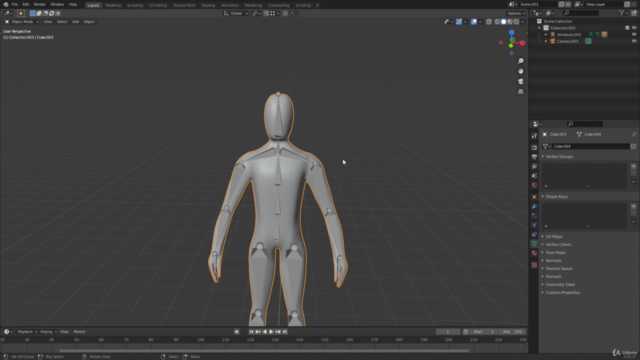The height and width of the screenshot is (360, 640).
Task: Switch to the Modeling workspace tab
Action: [113, 5]
